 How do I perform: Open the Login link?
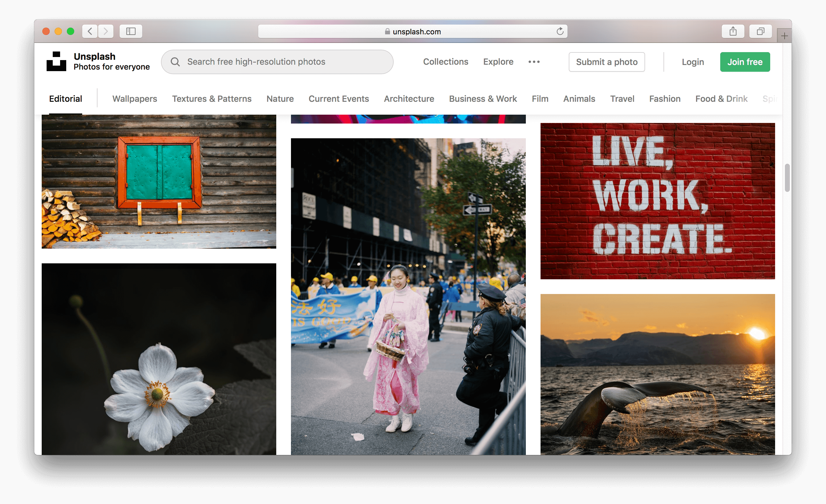693,62
